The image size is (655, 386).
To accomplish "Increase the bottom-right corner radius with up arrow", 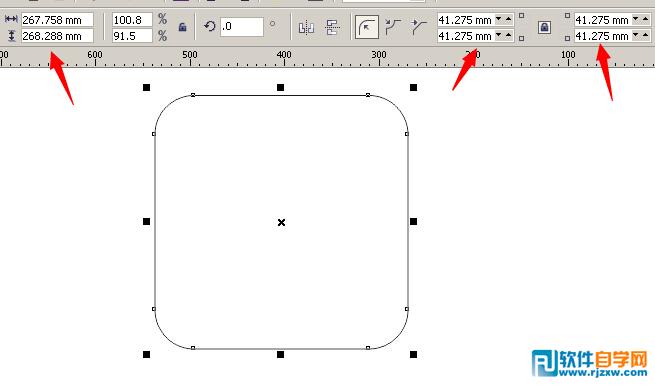I will [x=646, y=36].
